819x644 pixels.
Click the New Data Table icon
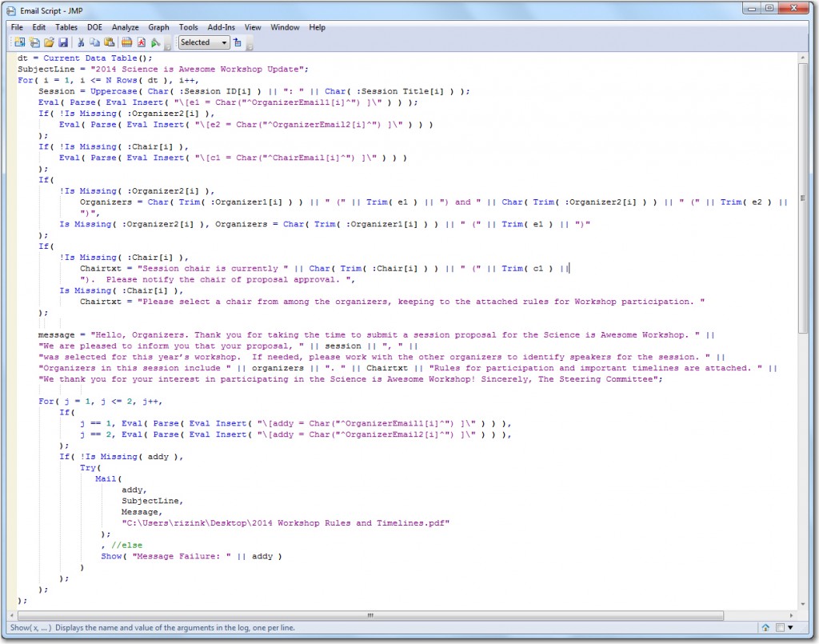pos(19,42)
